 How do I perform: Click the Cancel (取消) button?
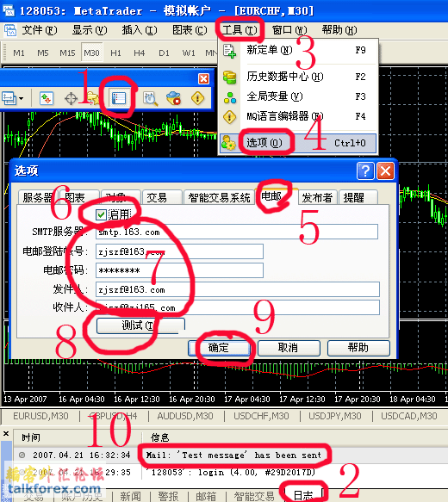click(289, 348)
